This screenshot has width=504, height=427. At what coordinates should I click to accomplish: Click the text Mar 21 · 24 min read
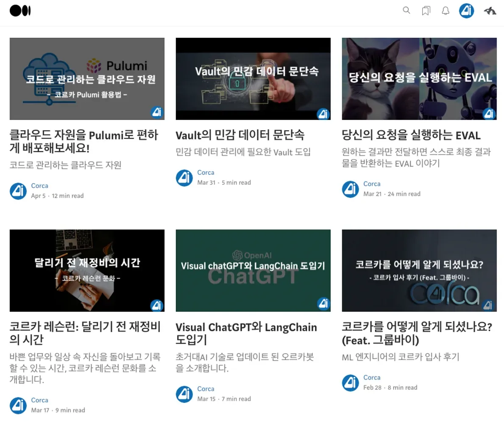(x=392, y=194)
